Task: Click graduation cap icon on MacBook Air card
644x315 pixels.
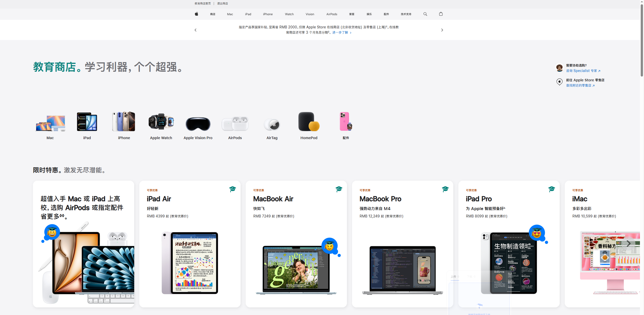Action: click(x=339, y=189)
